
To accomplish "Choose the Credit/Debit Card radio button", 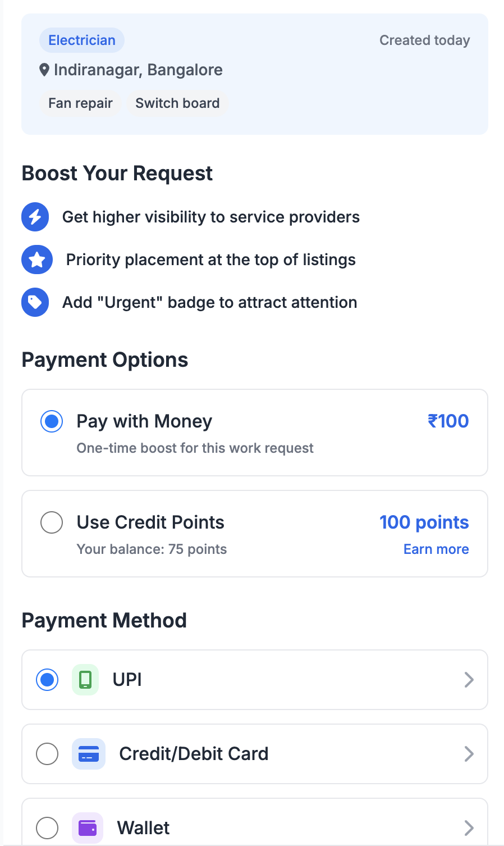I will (x=47, y=754).
